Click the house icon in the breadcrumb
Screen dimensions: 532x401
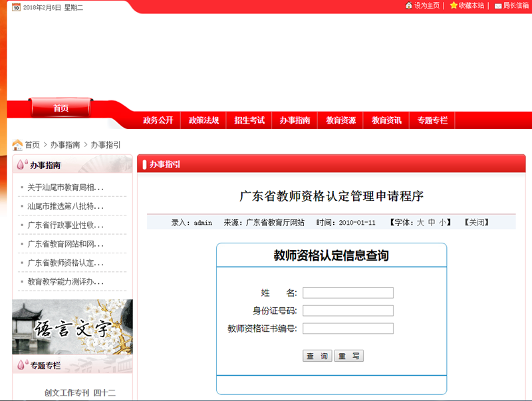coord(17,145)
